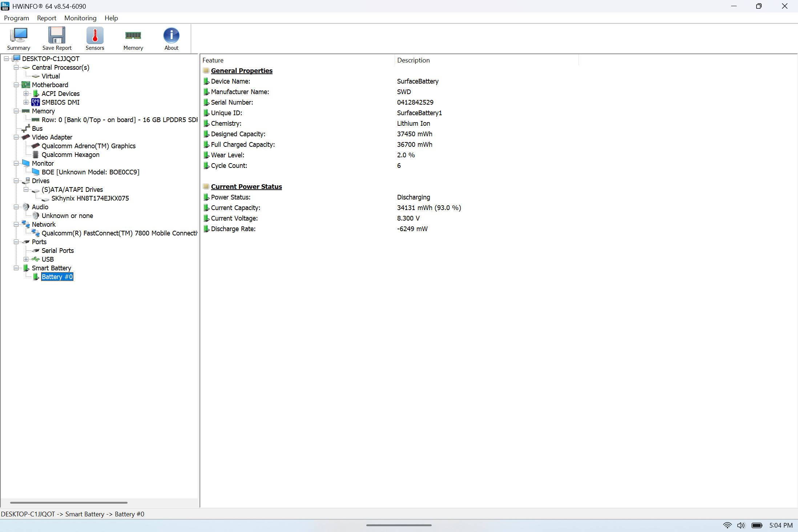Click the SMBIOS DMI icon
Image resolution: width=798 pixels, height=532 pixels.
pos(36,102)
